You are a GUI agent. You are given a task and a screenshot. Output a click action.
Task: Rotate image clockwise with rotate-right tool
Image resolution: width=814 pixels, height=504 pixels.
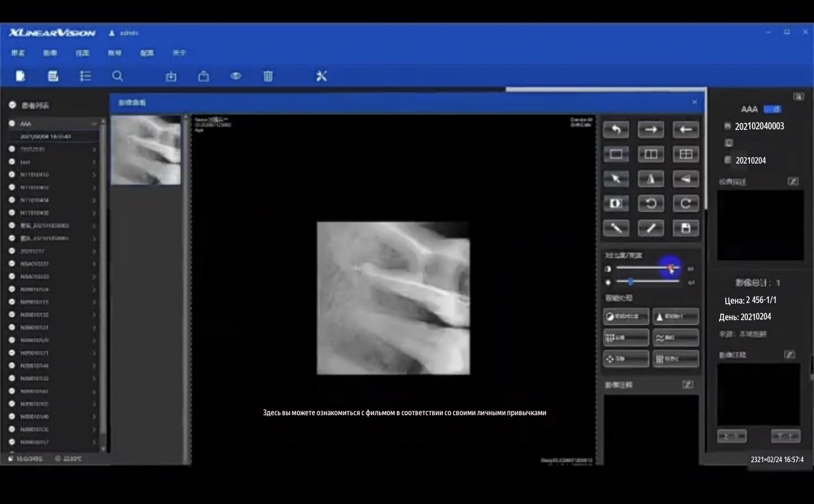685,204
